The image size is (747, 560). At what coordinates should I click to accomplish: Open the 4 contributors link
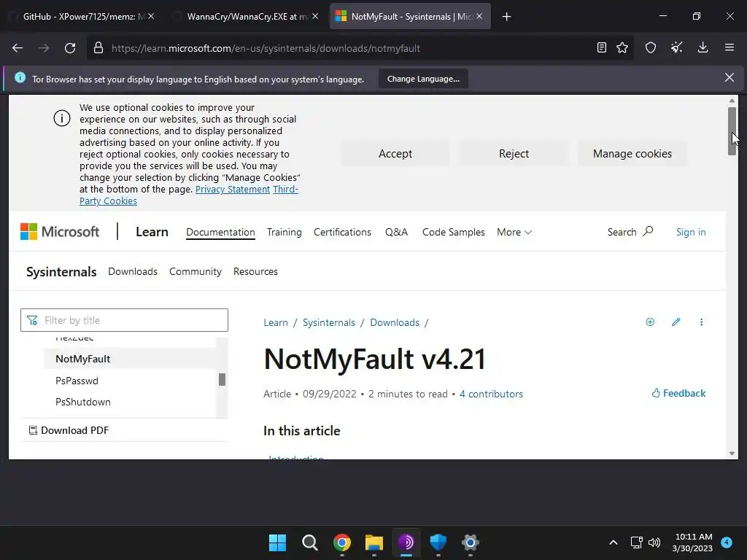point(491,394)
